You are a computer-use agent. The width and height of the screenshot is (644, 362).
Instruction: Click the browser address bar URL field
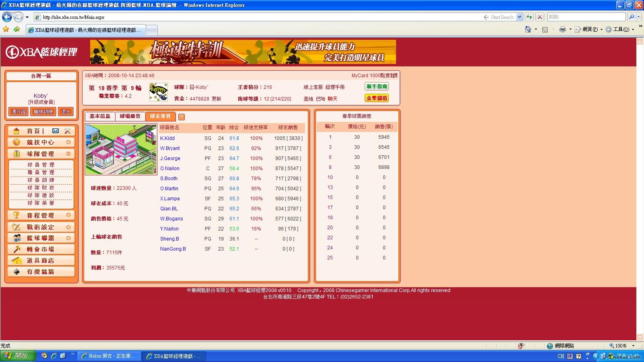coord(258,17)
